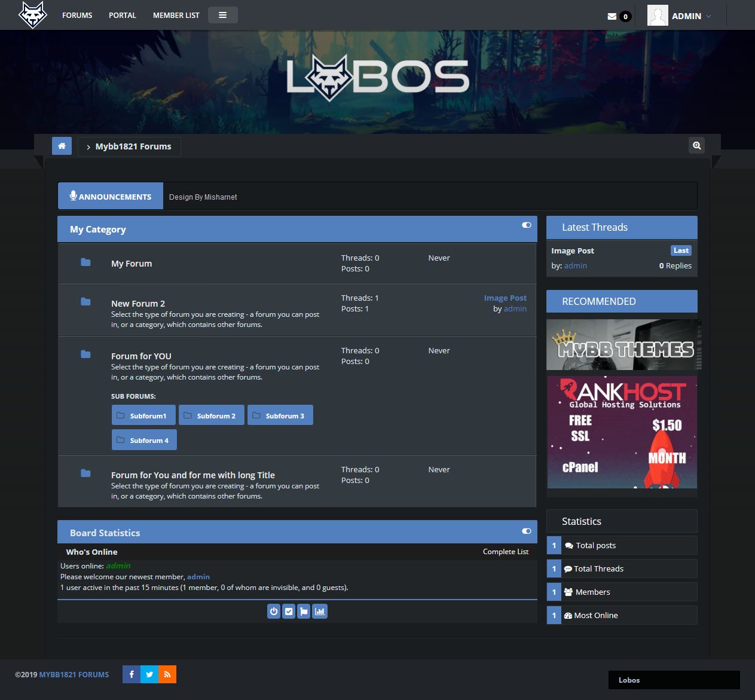
Task: Click the mark all read checkbox icon
Action: point(289,611)
